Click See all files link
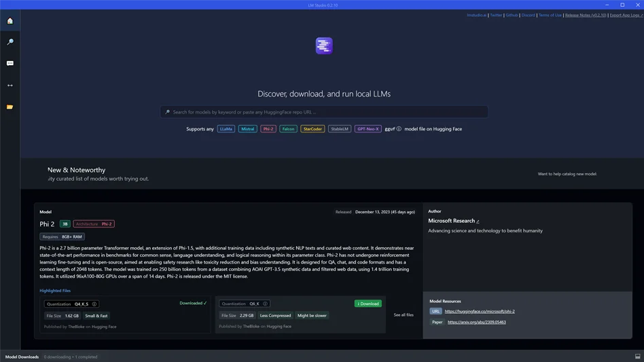The image size is (644, 362). (x=404, y=315)
